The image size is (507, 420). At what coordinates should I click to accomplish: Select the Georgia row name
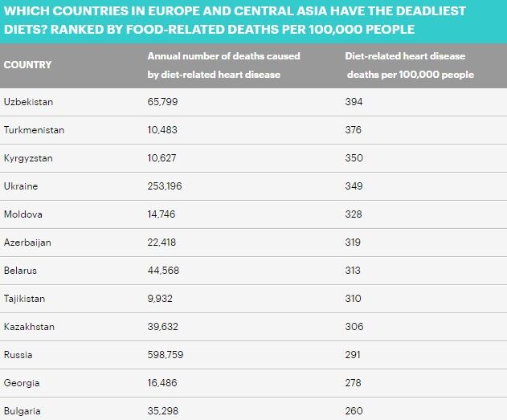click(x=22, y=383)
